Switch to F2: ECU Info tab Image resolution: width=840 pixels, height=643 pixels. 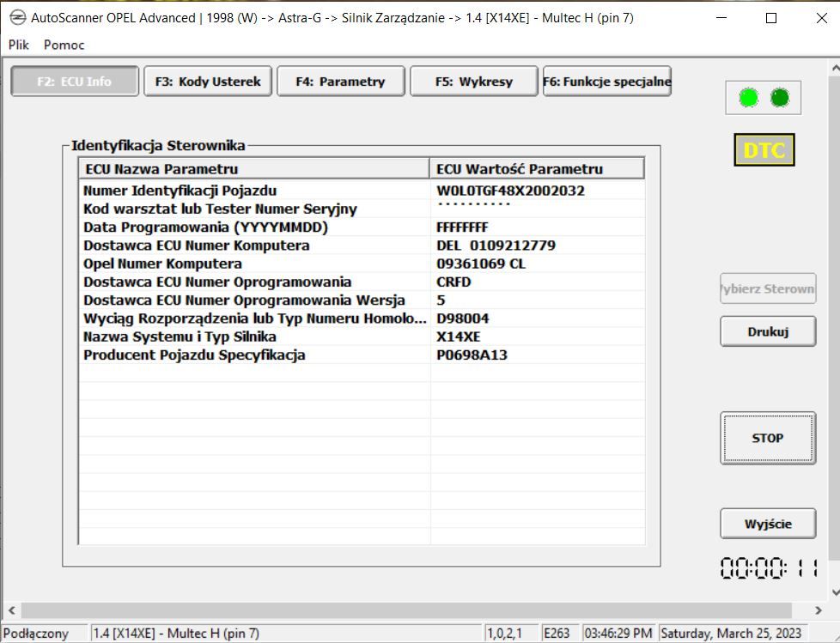(x=75, y=82)
